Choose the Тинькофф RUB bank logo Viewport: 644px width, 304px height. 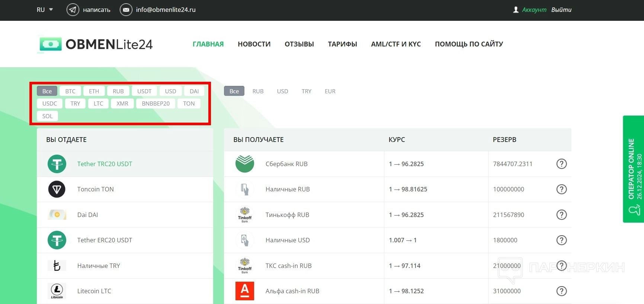point(245,215)
